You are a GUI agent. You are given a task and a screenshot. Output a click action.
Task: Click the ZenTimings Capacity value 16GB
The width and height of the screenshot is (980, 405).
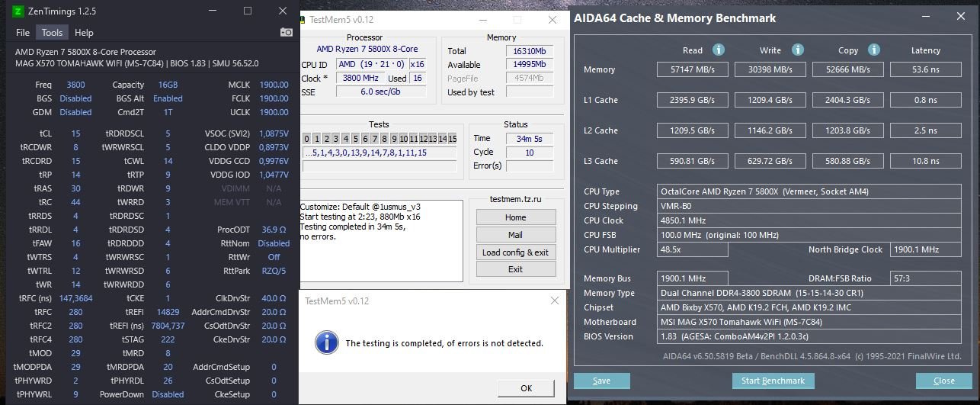click(x=168, y=85)
